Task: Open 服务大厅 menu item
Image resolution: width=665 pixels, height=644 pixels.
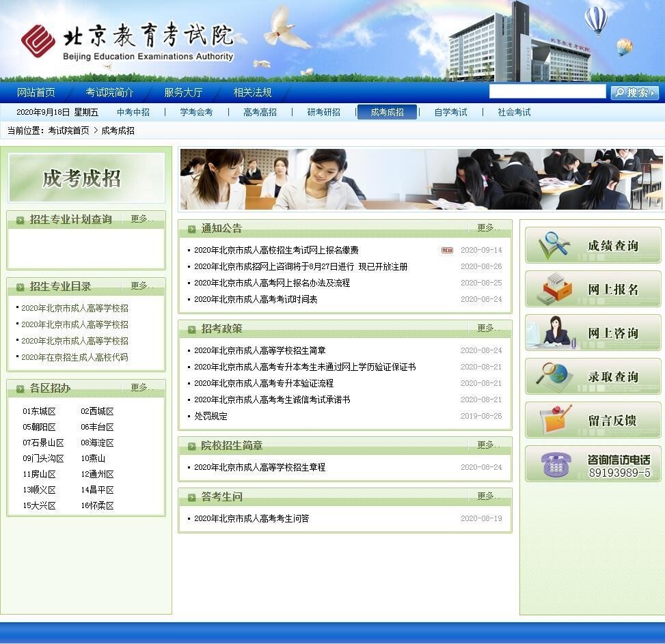Action: click(183, 92)
